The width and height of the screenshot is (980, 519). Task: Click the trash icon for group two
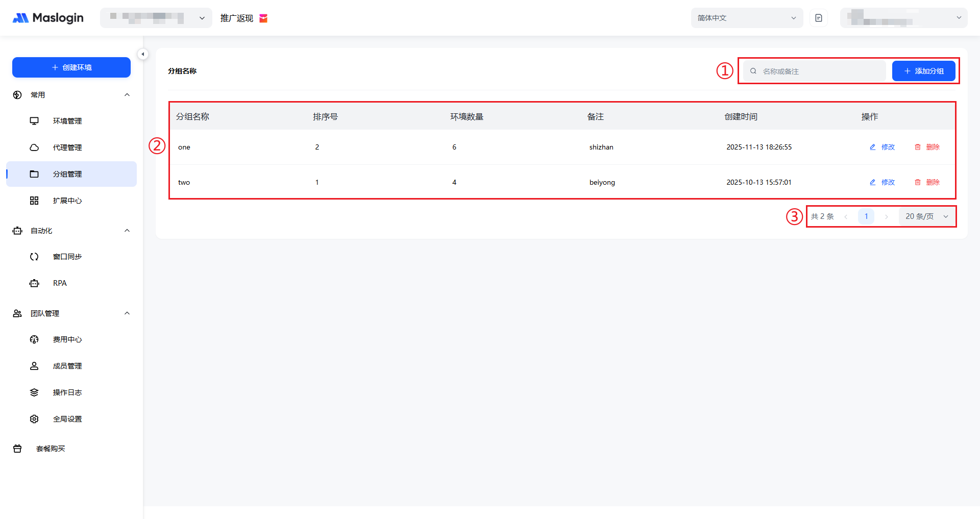coord(918,182)
